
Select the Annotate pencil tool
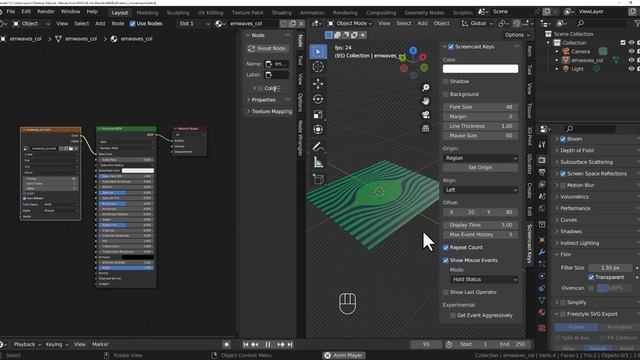click(318, 147)
